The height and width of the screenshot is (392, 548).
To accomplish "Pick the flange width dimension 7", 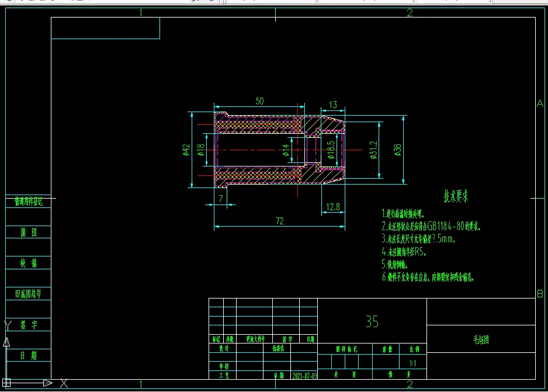I will pyautogui.click(x=220, y=199).
